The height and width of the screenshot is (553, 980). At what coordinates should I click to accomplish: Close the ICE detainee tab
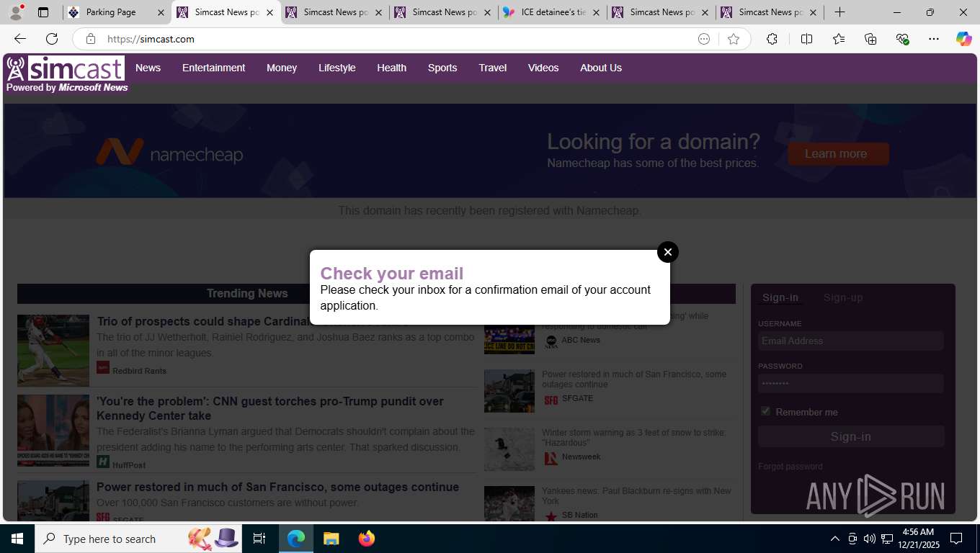pos(596,12)
